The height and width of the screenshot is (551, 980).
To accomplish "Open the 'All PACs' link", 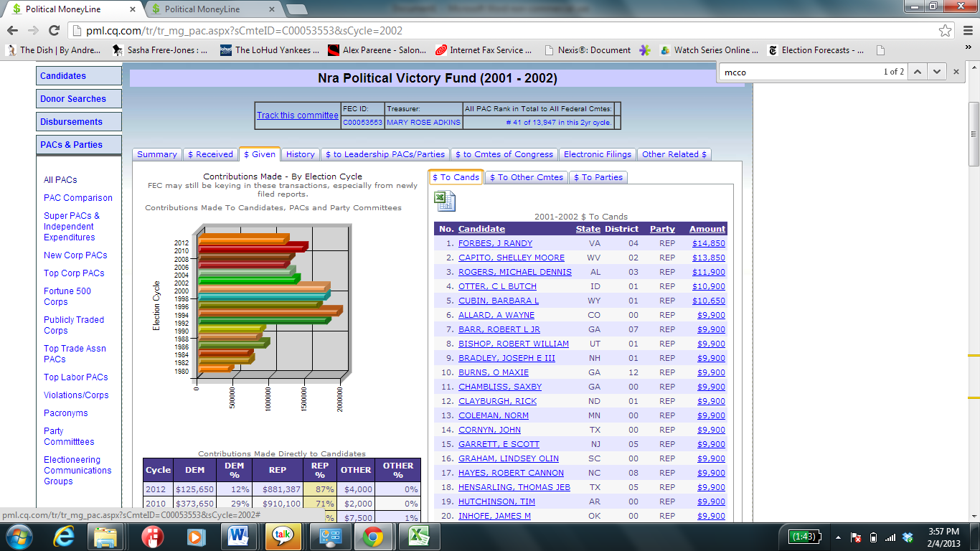I will coord(60,180).
